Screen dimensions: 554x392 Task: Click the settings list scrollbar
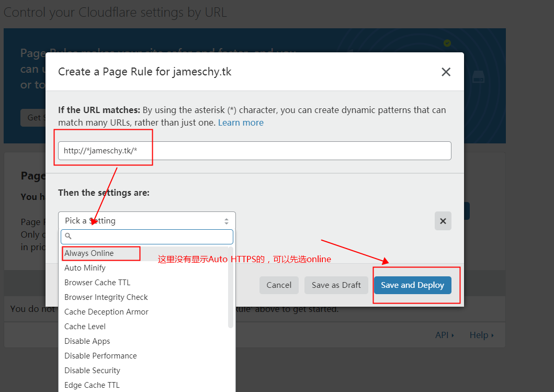pyautogui.click(x=231, y=287)
